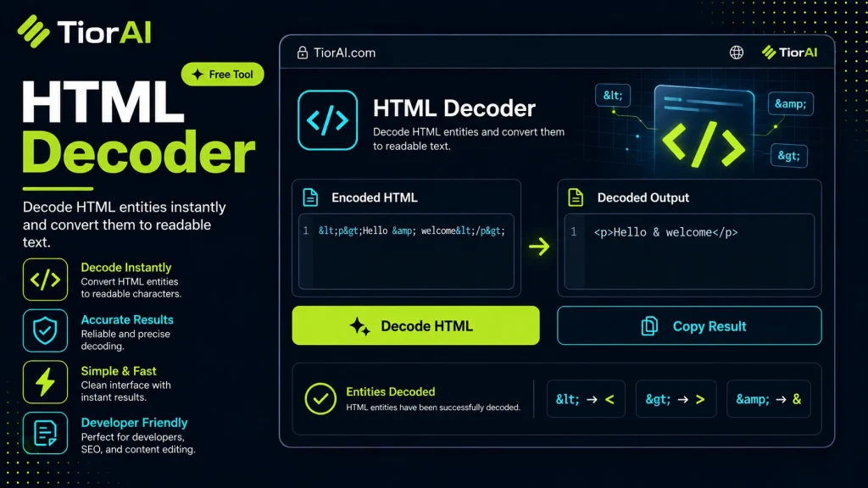This screenshot has width=868, height=488.
Task: Click the HTML Decoder title in the panel
Action: click(x=454, y=108)
